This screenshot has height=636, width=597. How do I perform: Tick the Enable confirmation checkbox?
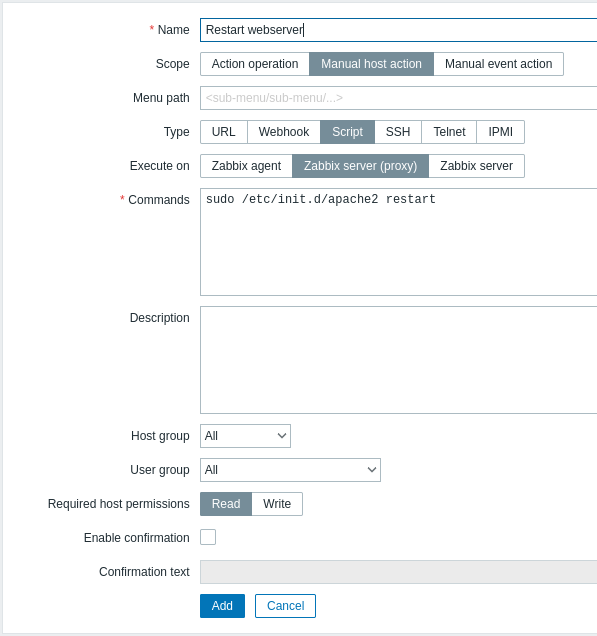coord(208,537)
